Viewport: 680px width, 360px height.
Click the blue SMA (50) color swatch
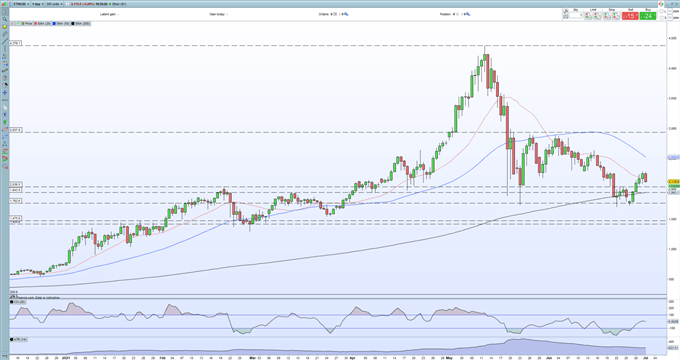point(54,23)
